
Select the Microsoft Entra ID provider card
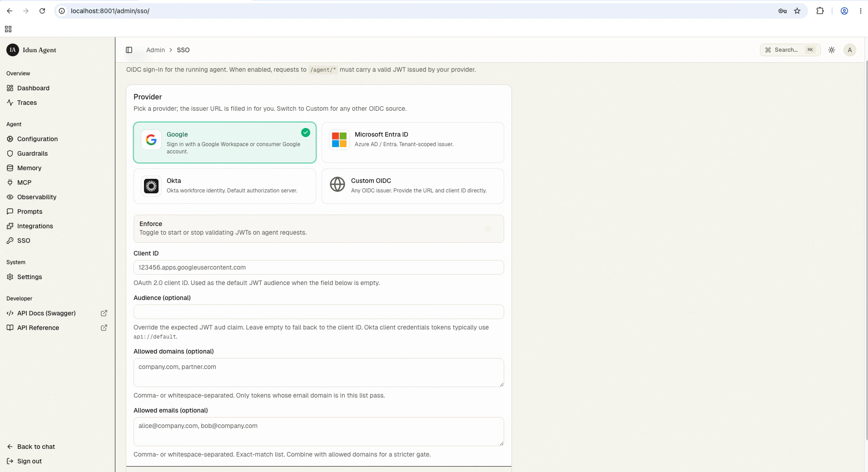point(413,143)
